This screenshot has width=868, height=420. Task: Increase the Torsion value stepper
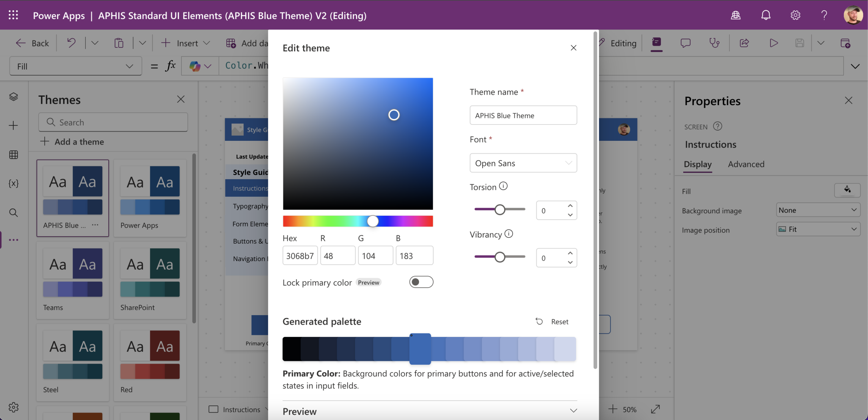570,206
